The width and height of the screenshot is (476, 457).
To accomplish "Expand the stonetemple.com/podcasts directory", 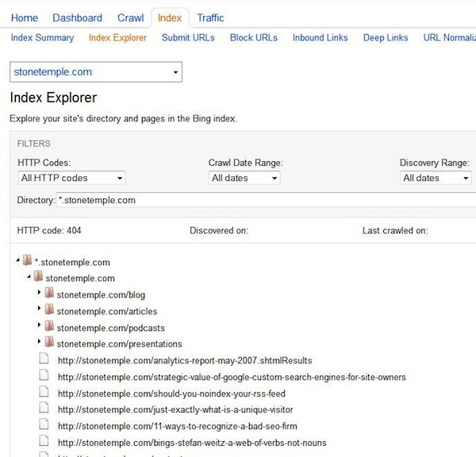I will pyautogui.click(x=39, y=325).
